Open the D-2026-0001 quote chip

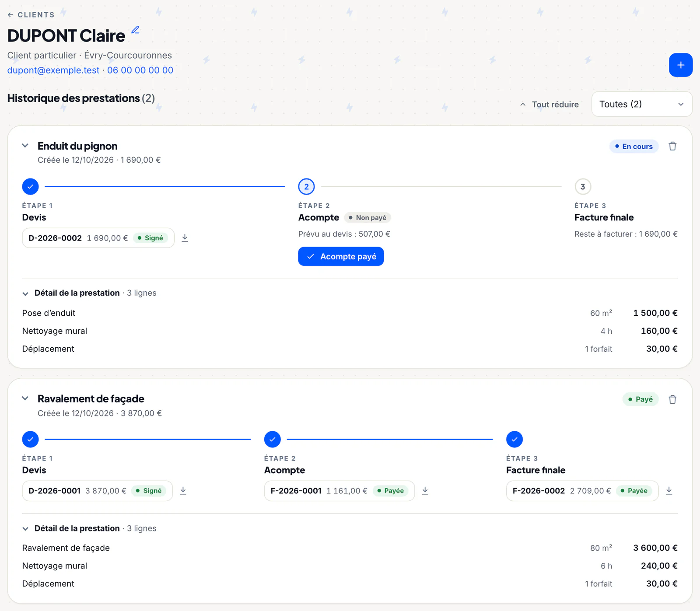click(x=98, y=491)
